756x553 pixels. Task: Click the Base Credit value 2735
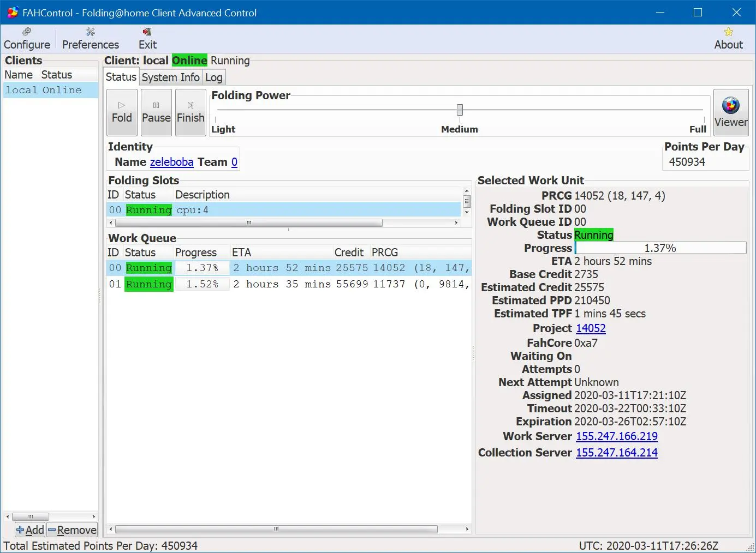click(x=586, y=274)
